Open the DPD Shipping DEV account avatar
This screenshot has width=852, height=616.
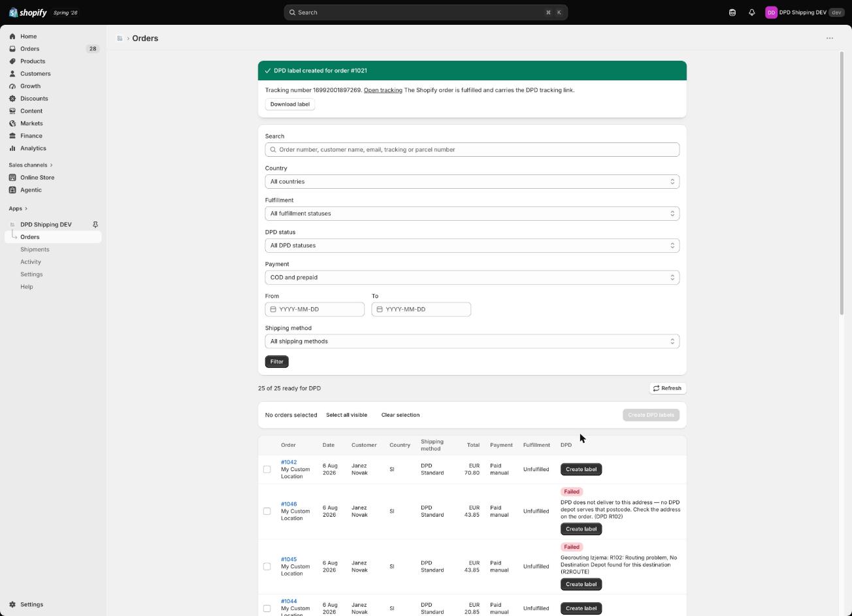771,12
